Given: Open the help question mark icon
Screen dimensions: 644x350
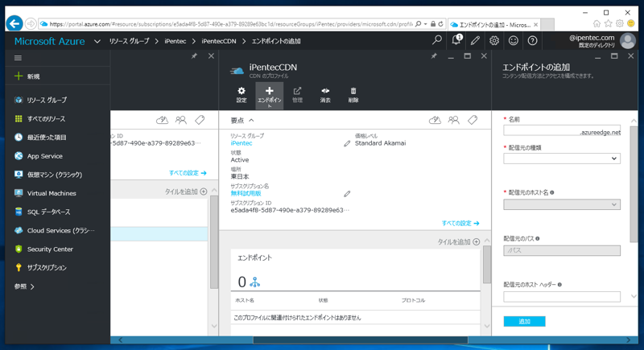Looking at the screenshot, I should pos(532,40).
